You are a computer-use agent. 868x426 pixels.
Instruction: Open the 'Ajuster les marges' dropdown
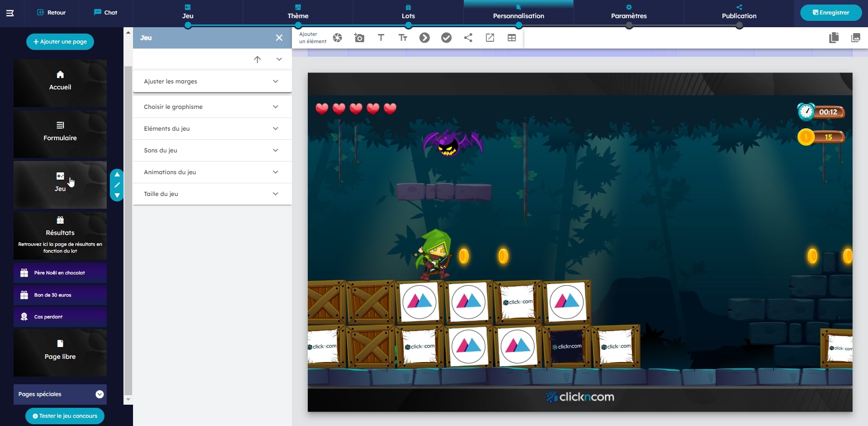(x=212, y=82)
